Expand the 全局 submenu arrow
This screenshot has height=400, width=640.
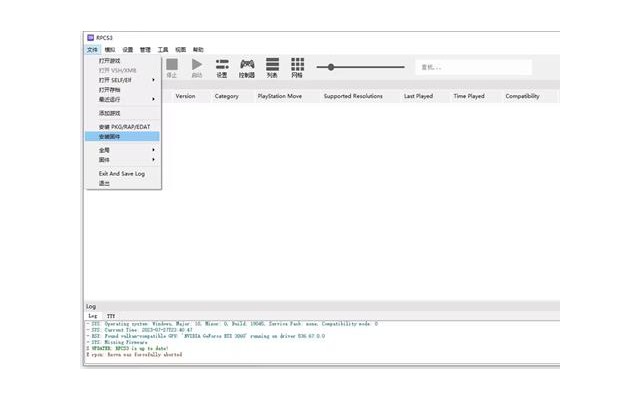(153, 150)
